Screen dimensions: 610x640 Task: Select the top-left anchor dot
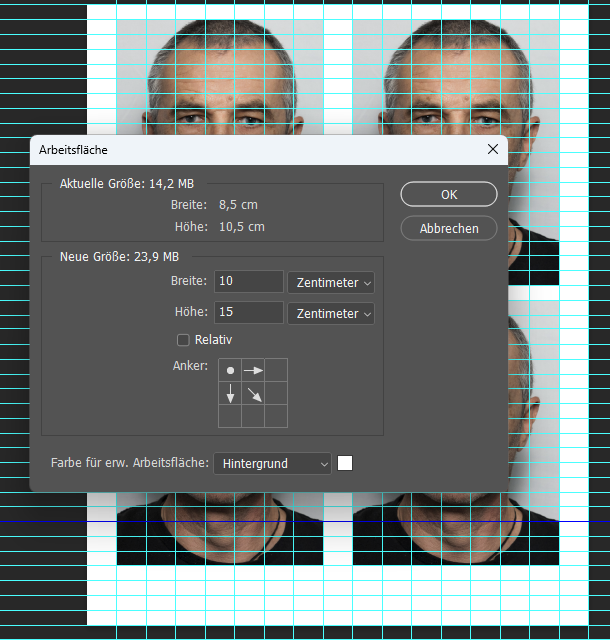point(230,370)
